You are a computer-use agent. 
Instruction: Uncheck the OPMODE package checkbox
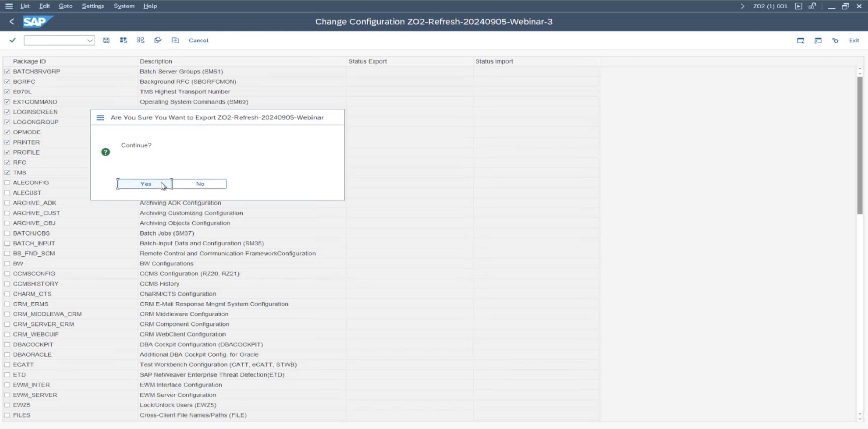7,132
